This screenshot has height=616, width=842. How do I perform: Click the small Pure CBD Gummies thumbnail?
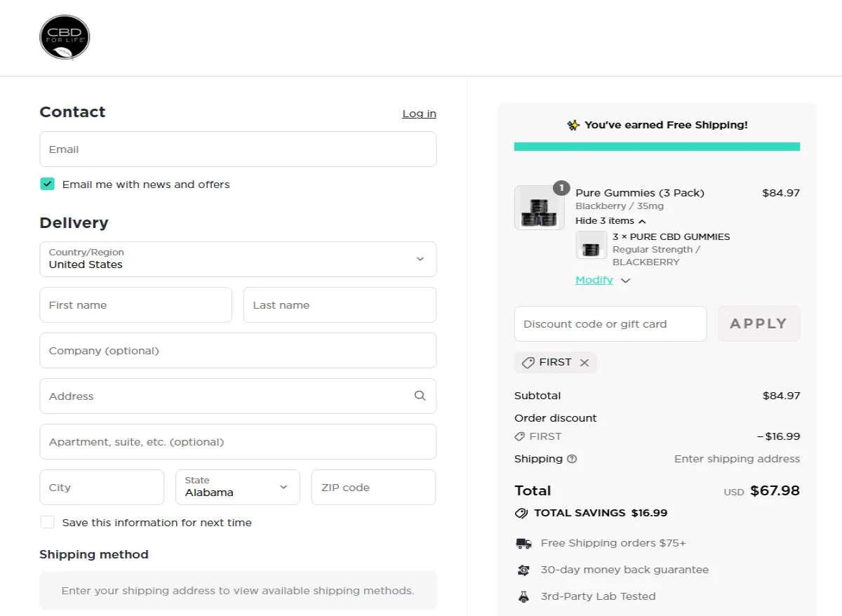[591, 246]
